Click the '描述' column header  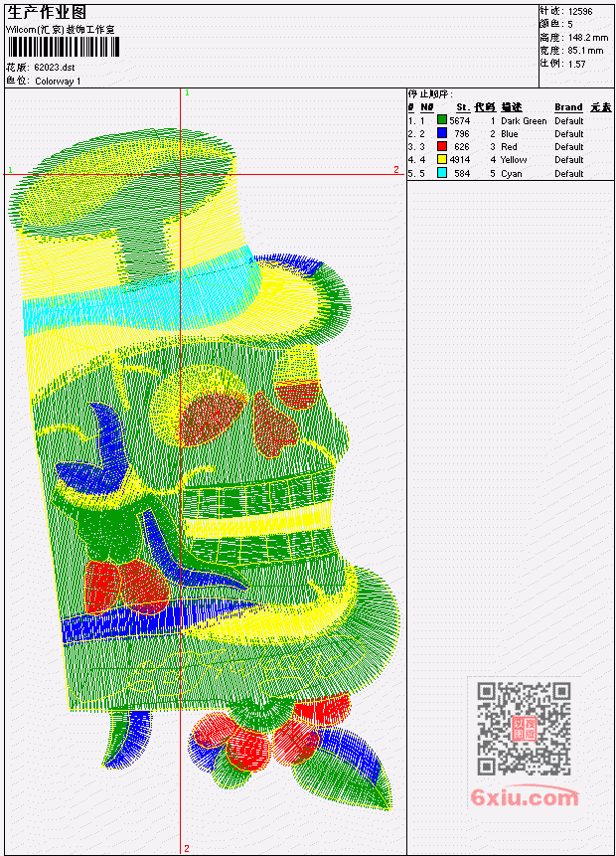[x=512, y=107]
